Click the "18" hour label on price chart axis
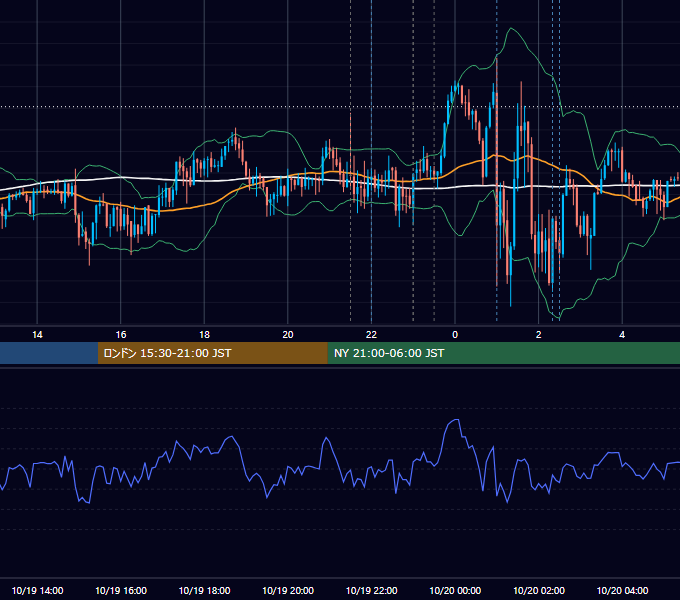The width and height of the screenshot is (680, 600). point(204,335)
